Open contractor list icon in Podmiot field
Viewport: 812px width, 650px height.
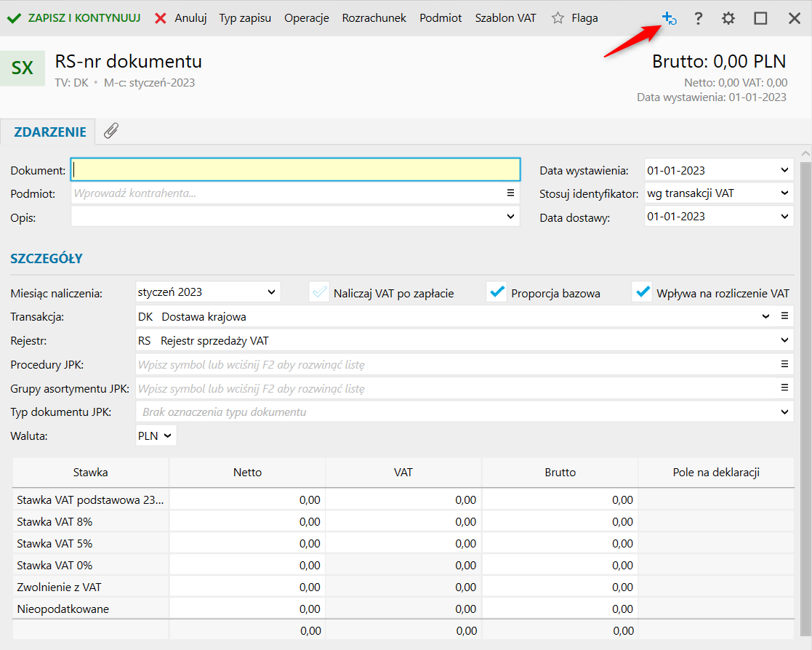pyautogui.click(x=510, y=193)
